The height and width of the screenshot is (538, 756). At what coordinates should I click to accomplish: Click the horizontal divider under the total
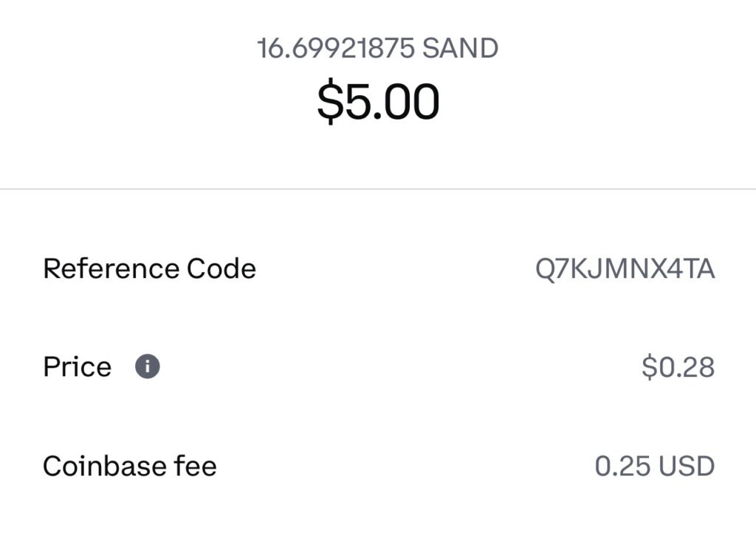click(x=378, y=189)
